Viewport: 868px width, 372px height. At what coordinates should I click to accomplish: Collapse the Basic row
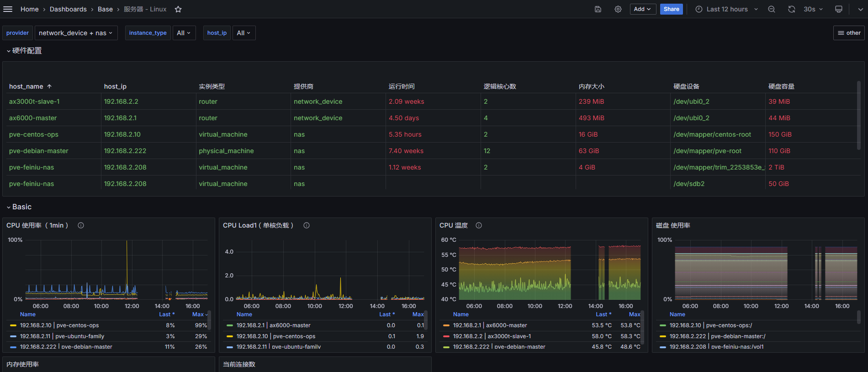[x=19, y=207]
